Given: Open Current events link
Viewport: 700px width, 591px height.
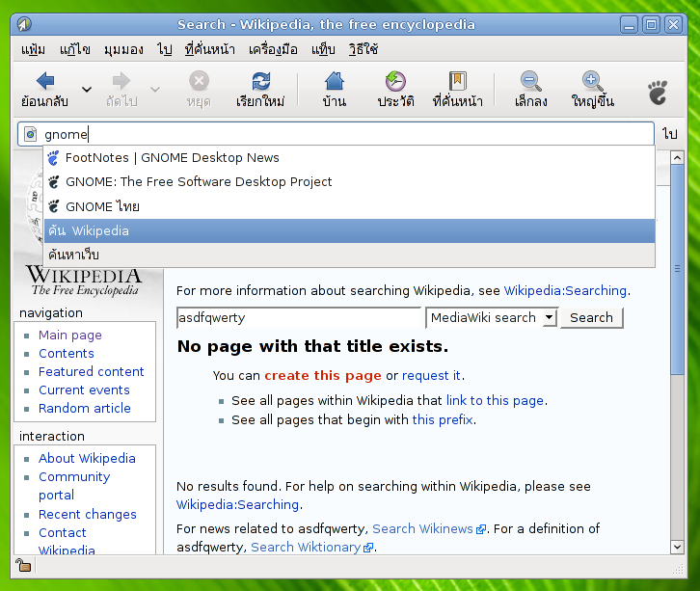Looking at the screenshot, I should [x=84, y=390].
